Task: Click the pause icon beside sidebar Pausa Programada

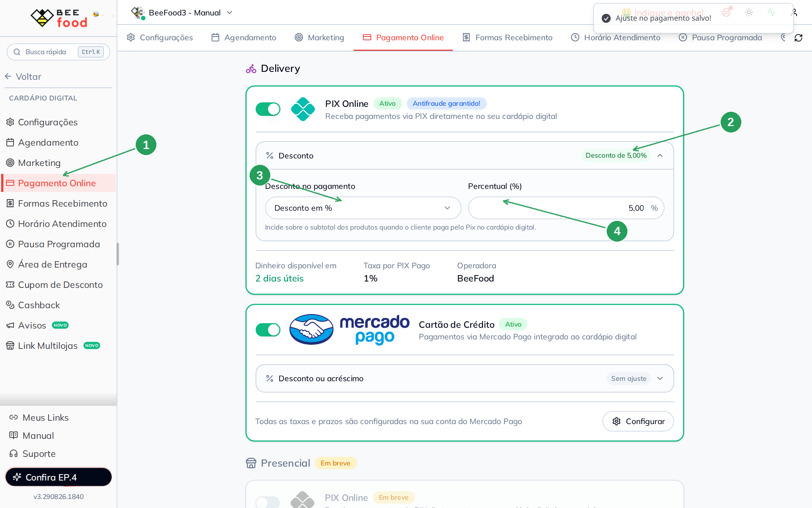Action: coord(10,244)
